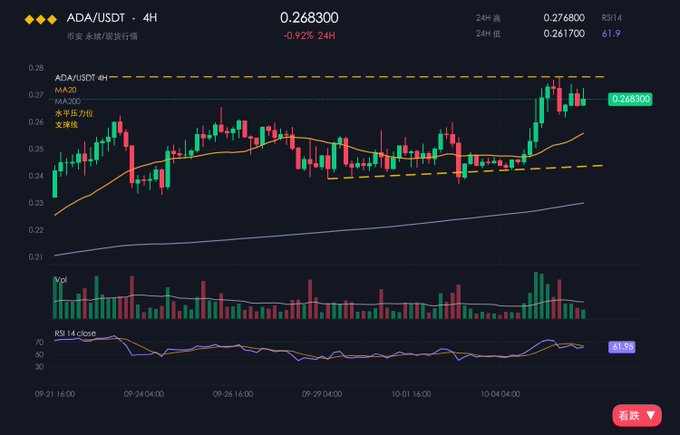
Task: Click the 0.22 price axis label
Action: (x=36, y=229)
